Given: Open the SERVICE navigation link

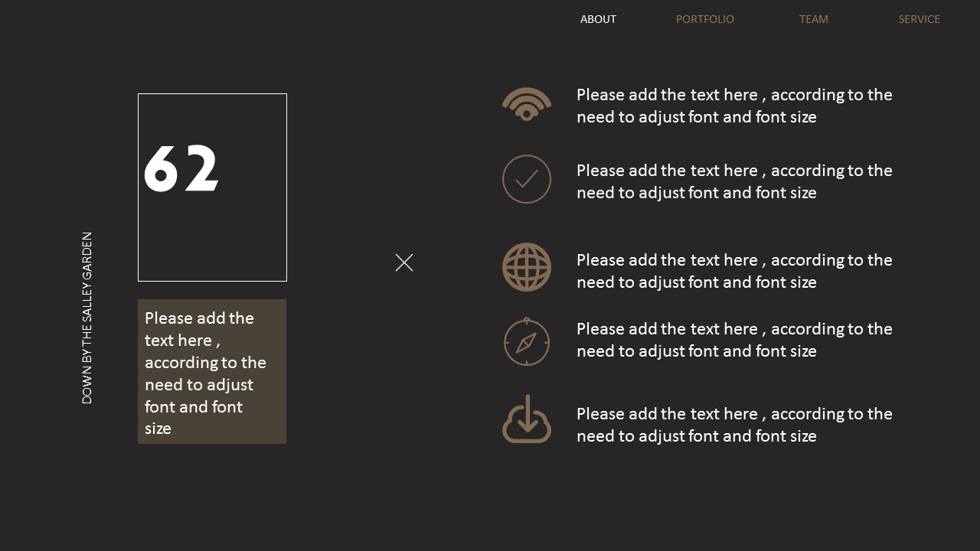Looking at the screenshot, I should pyautogui.click(x=919, y=19).
